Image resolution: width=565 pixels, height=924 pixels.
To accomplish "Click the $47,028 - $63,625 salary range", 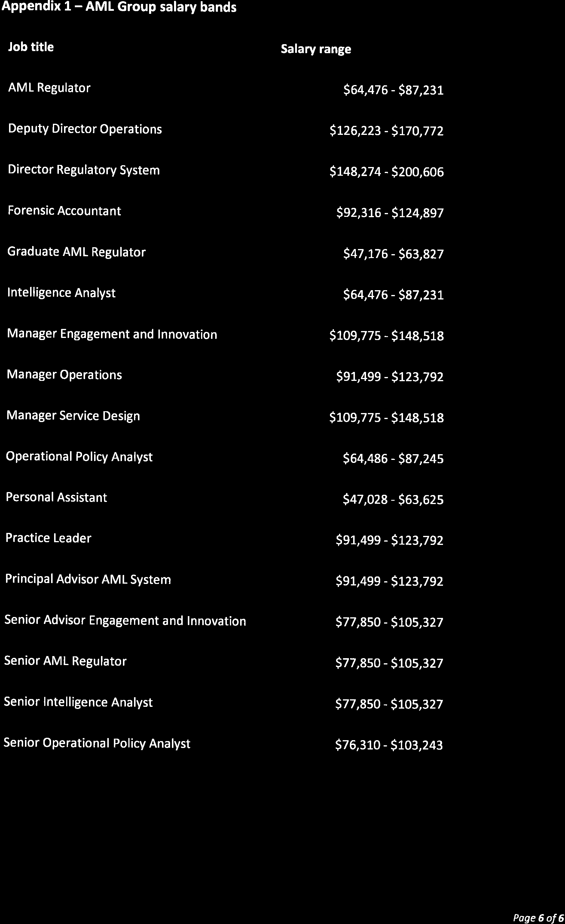I will 393,500.
